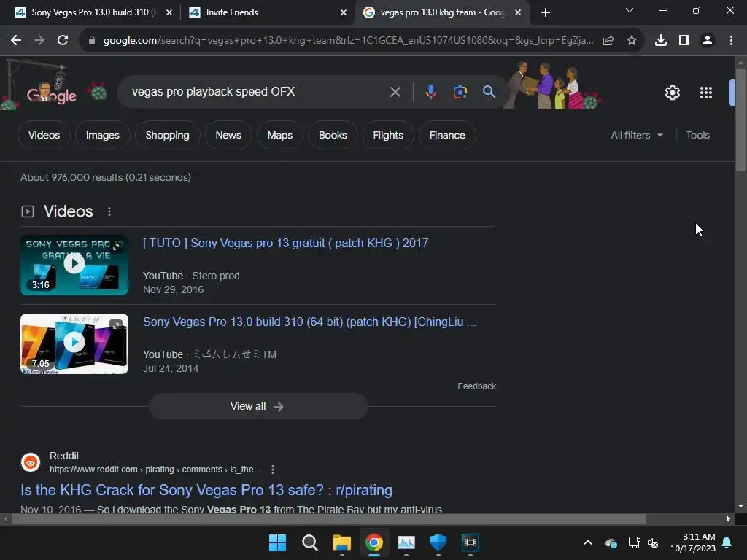Click Feedback under videos
The width and height of the screenshot is (747, 560).
476,386
